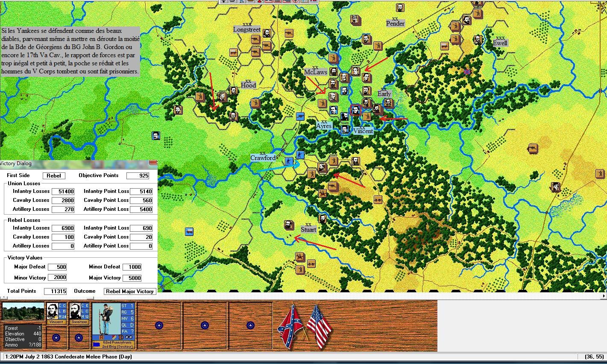Click the First Side field showing Rebel
The image size is (607, 364).
click(x=54, y=176)
